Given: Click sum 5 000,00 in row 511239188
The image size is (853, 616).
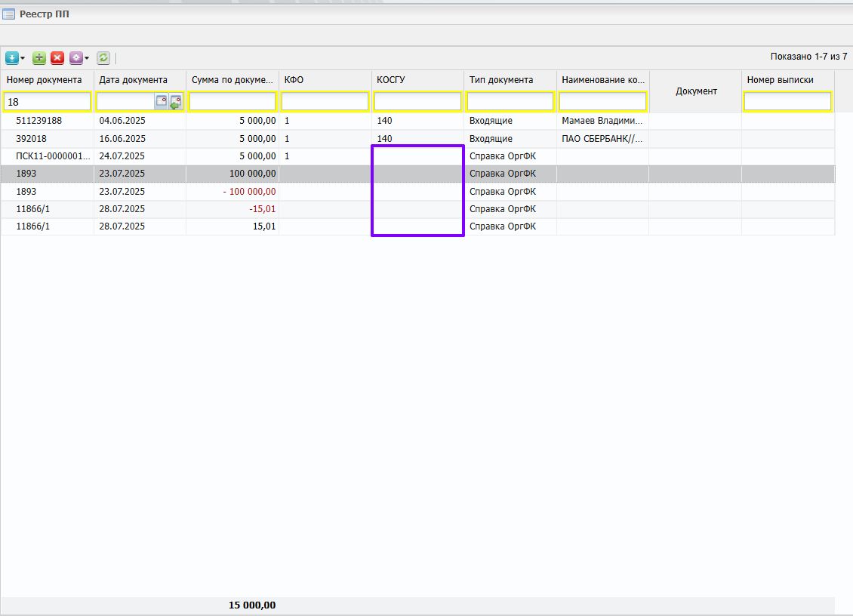Looking at the screenshot, I should pyautogui.click(x=257, y=121).
